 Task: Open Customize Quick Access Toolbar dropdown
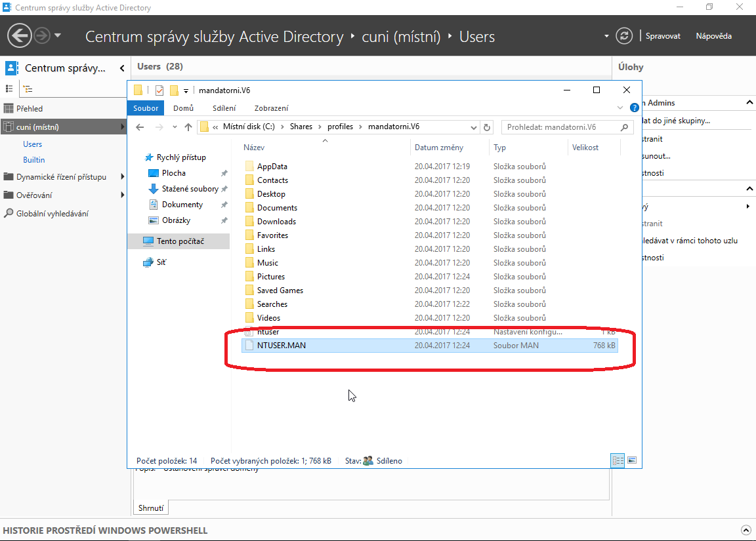[x=186, y=90]
